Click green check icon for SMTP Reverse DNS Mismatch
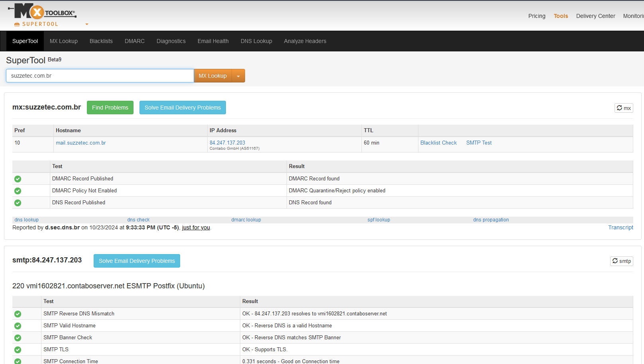The width and height of the screenshot is (644, 364). pyautogui.click(x=18, y=314)
